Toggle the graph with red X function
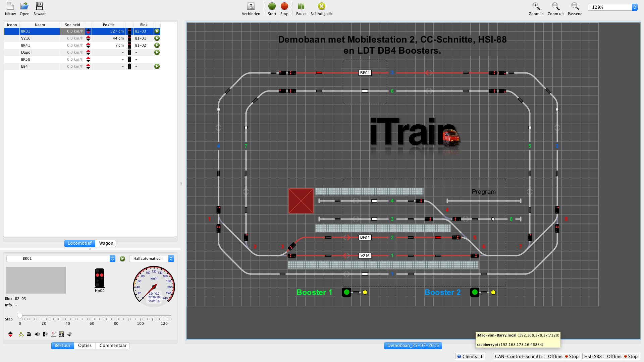 tap(53, 334)
